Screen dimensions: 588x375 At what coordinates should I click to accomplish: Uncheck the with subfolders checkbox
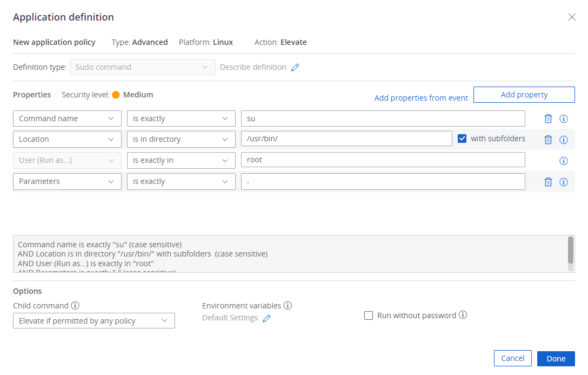tap(462, 139)
